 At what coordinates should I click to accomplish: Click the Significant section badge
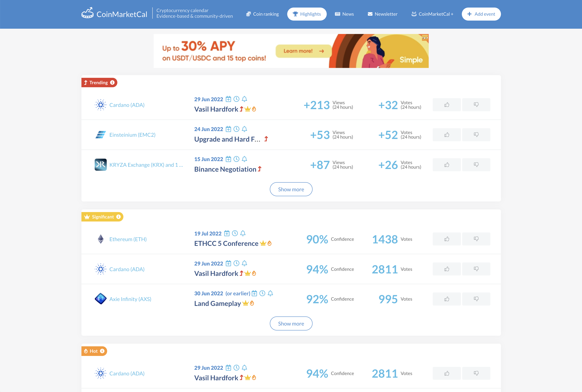click(x=102, y=217)
